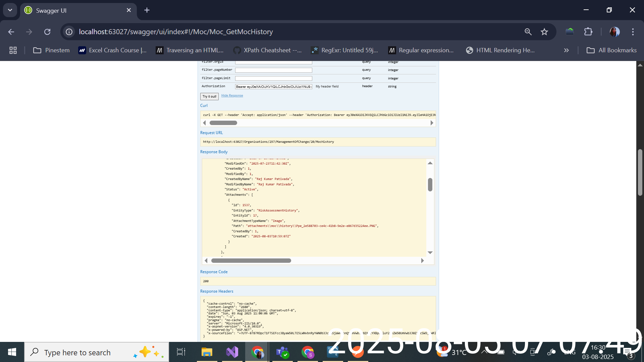This screenshot has width=644, height=362.
Task: Expand the tab search dropdown
Action: [10, 10]
